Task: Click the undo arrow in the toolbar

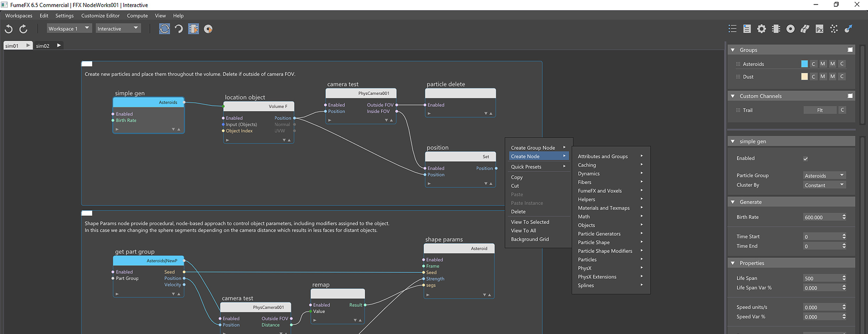Action: (x=9, y=29)
